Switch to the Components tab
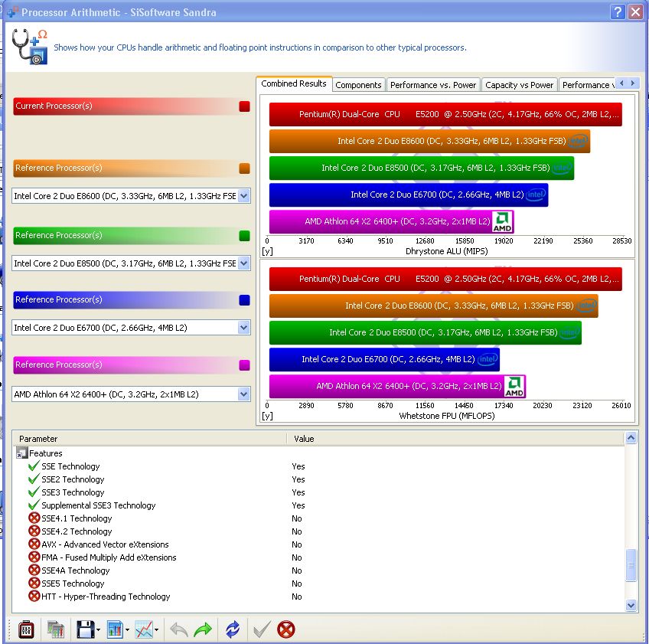The image size is (649, 644). coord(358,85)
